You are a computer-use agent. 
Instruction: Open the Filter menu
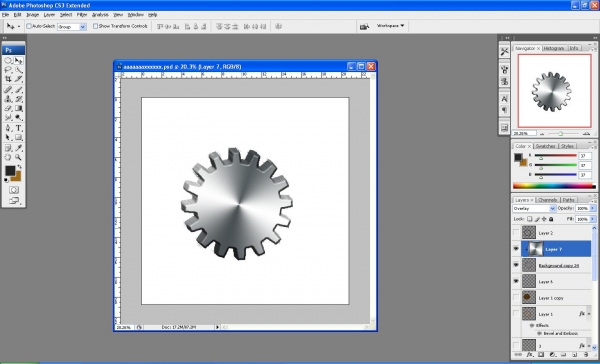(82, 15)
